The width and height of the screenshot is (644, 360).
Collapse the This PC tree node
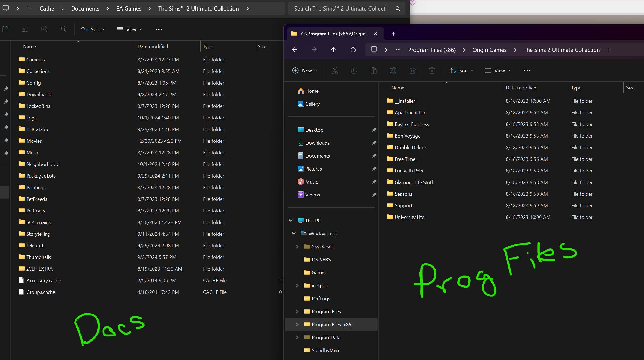291,221
